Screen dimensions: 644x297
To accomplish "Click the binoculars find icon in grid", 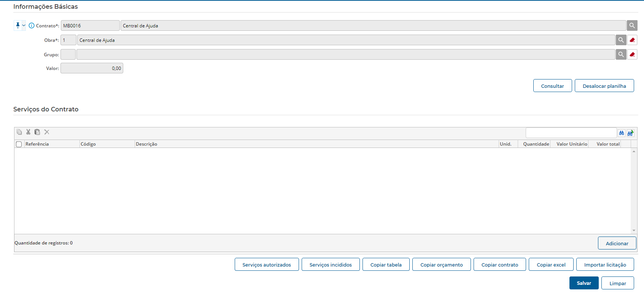I will click(x=622, y=133).
